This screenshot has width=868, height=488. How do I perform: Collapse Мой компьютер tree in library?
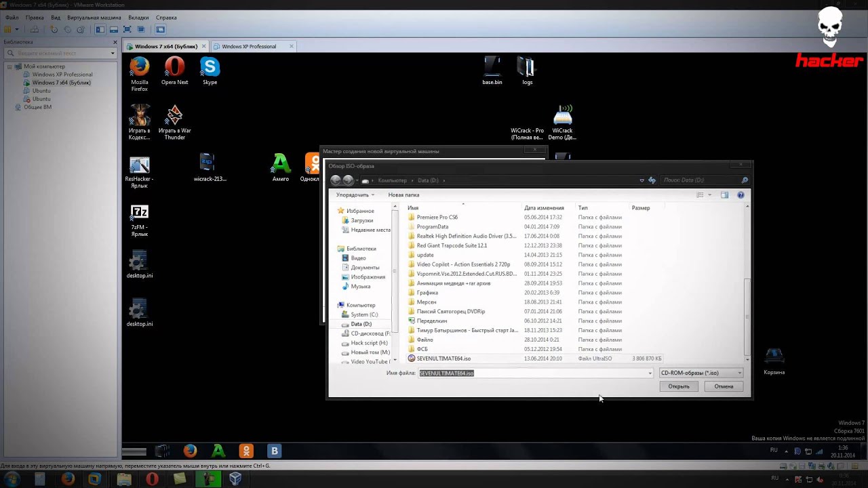pos(10,66)
